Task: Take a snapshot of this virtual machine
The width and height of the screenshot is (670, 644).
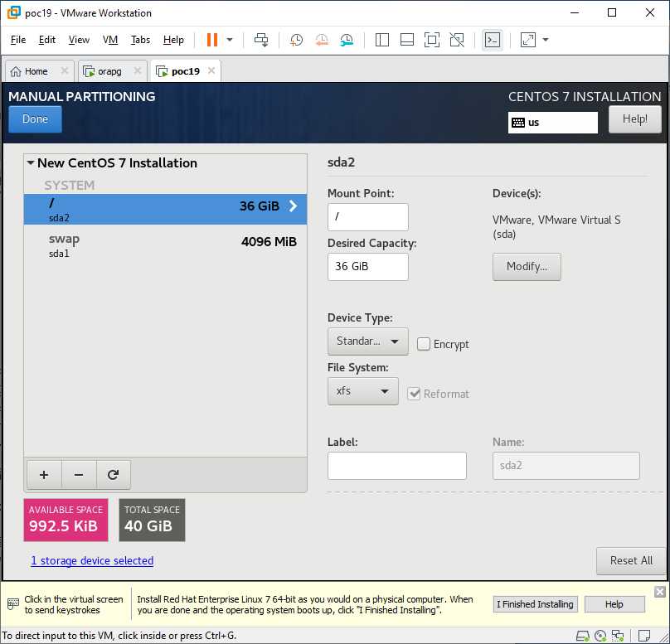Action: coord(296,40)
